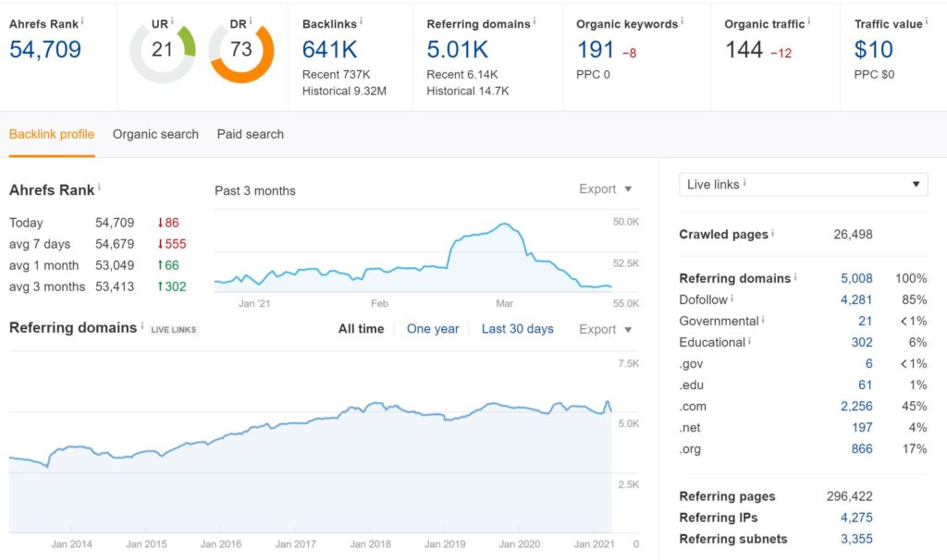Open .gov count 6 link
The image size is (947, 560).
(869, 363)
